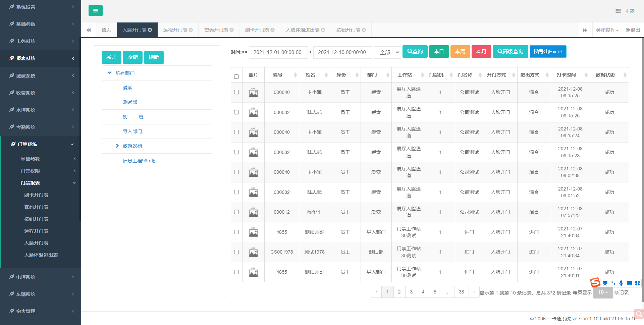The image size is (644, 325).
Task: Click the green hamburger menu toggle button
Action: coord(95,11)
